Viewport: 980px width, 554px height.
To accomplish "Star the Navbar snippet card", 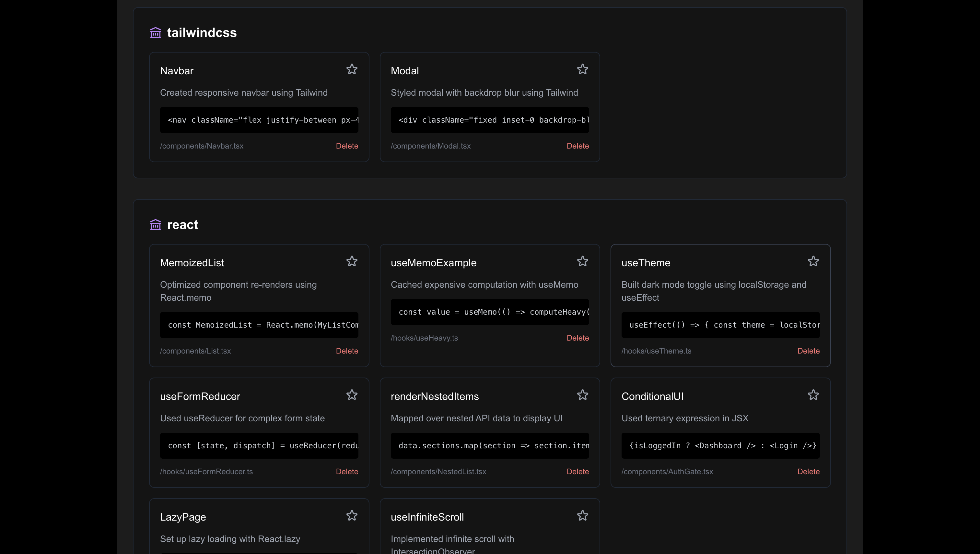I will (x=352, y=69).
